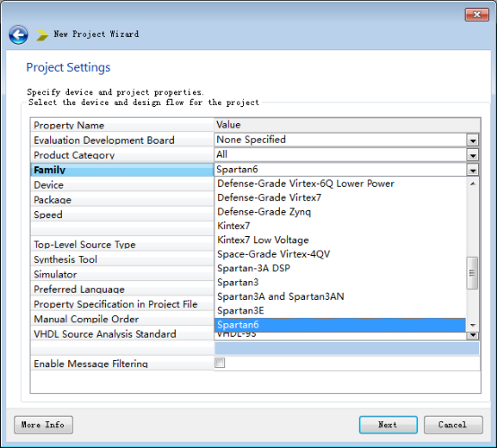Select the Family property row label

pyautogui.click(x=122, y=170)
